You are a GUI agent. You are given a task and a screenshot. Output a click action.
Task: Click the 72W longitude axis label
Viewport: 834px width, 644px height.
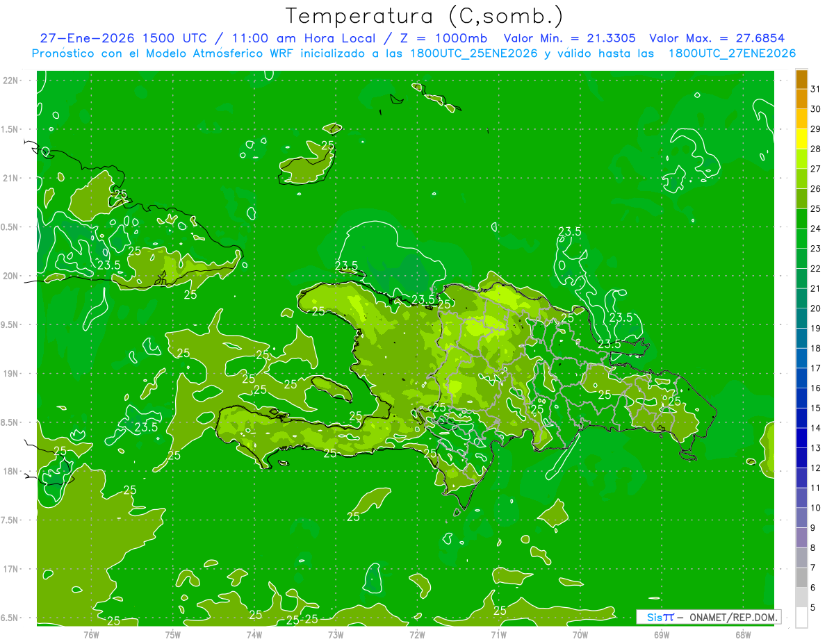[x=417, y=634]
